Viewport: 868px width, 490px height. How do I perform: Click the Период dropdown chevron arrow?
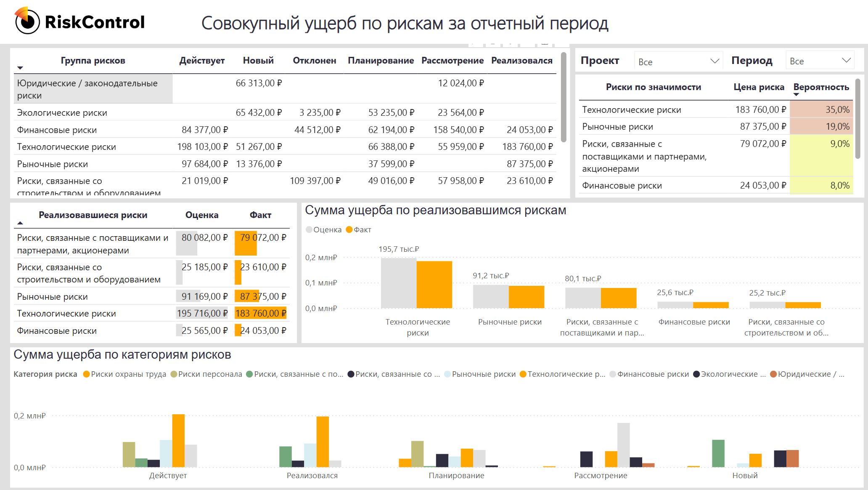(x=847, y=61)
